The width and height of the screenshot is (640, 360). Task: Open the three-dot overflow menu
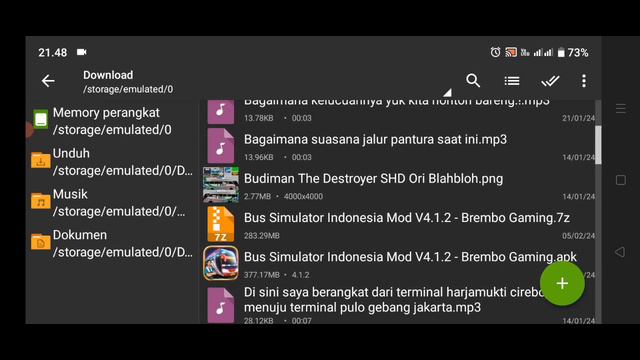584,81
